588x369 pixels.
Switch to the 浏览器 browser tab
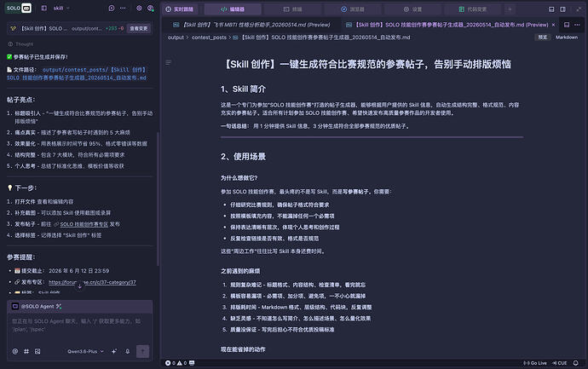click(x=353, y=9)
